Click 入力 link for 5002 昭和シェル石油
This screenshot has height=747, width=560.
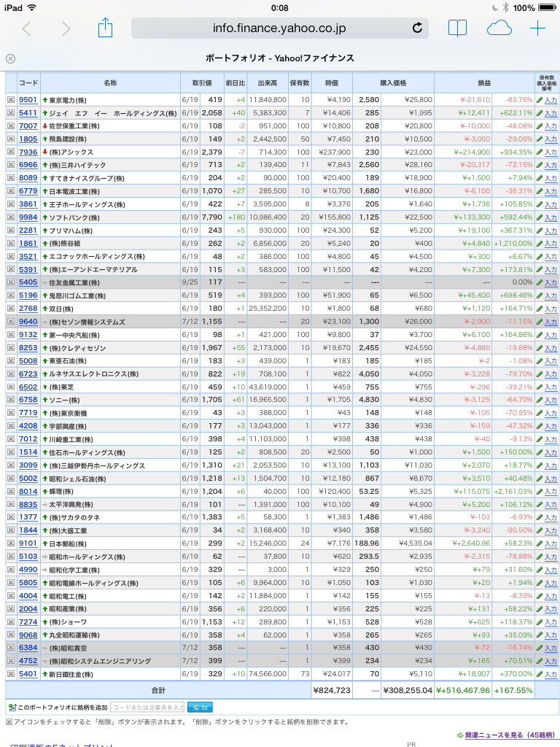pos(551,479)
